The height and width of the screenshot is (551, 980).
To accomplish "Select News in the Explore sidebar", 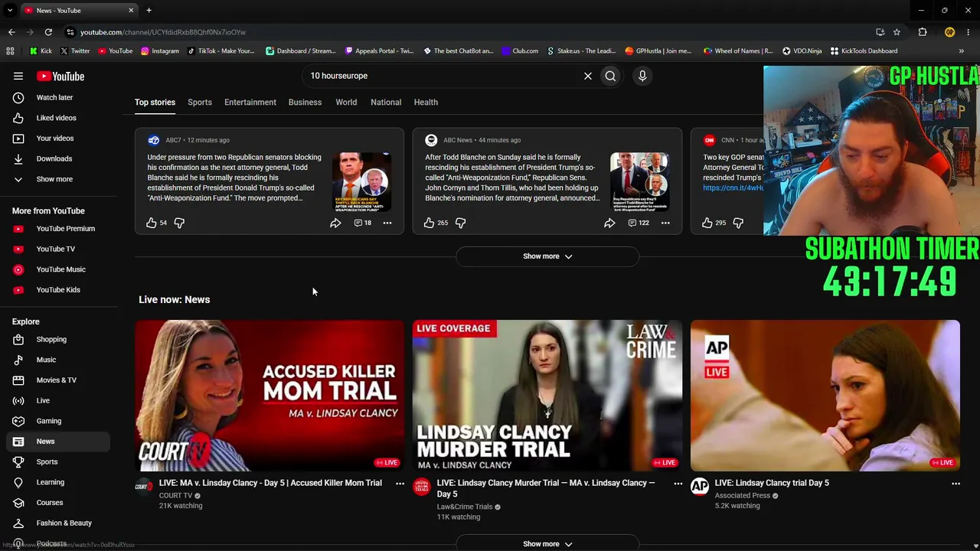I will coord(58,442).
